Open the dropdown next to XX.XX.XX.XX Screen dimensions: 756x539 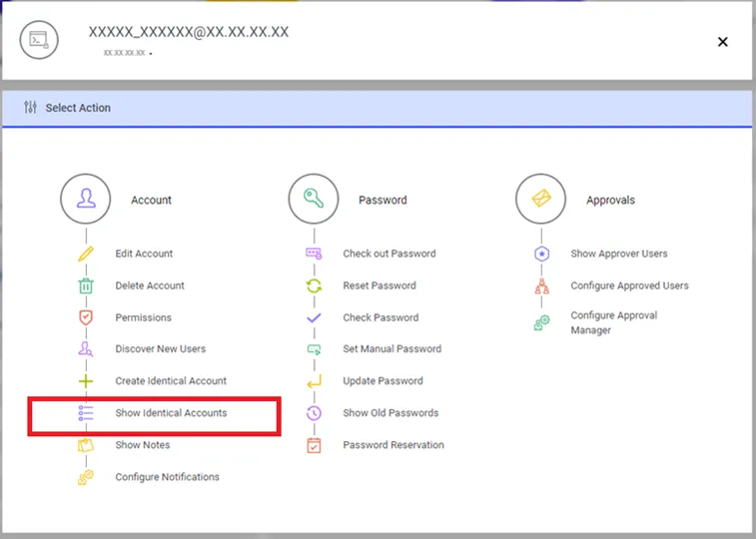[x=151, y=54]
